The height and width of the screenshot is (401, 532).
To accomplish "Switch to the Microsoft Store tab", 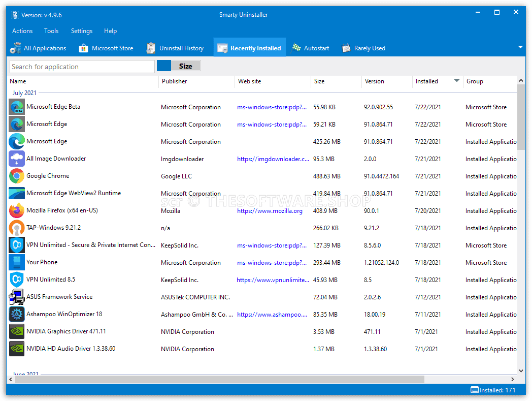I will click(106, 48).
